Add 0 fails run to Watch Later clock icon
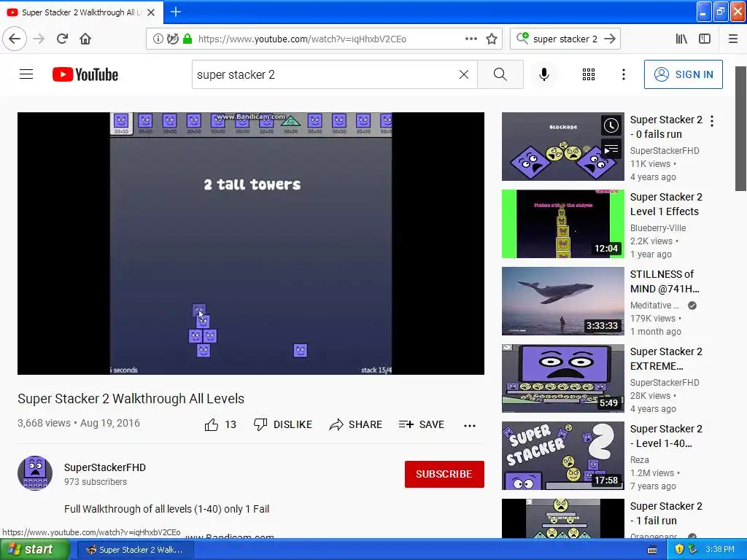This screenshot has height=560, width=747. pyautogui.click(x=611, y=125)
